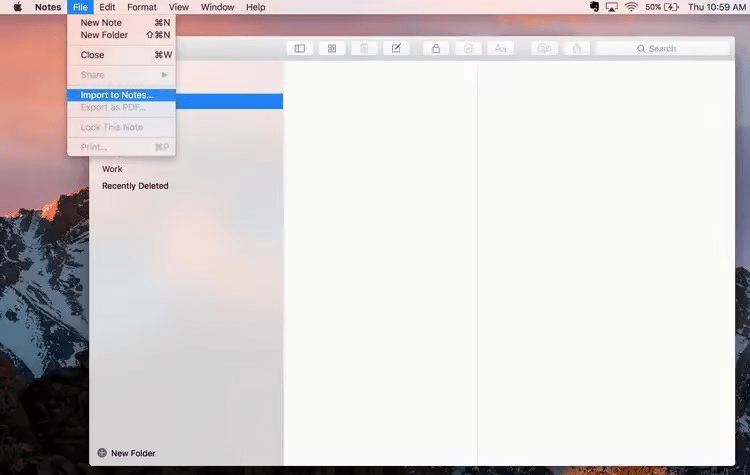
Task: Toggle the folders sidebar icon
Action: [x=299, y=48]
